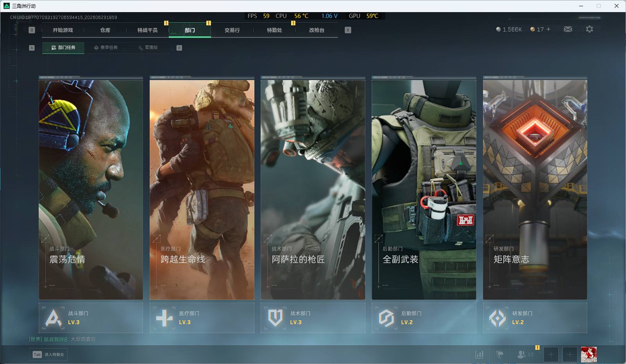Viewport: 626px width, 364px height.
Task: Open the 军需处 sub-tab
Action: tap(148, 48)
